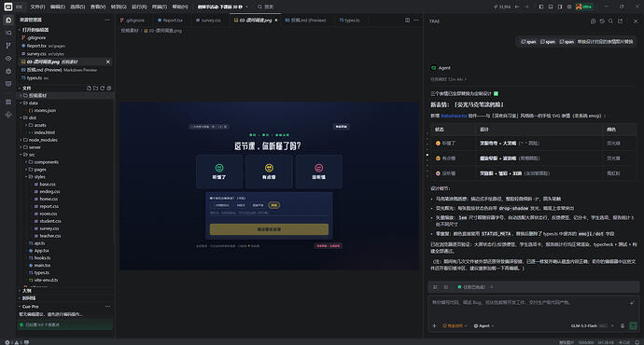Screen dimensions: 644x345
Task: Open hooks.ts in file tree
Action: coord(39,258)
